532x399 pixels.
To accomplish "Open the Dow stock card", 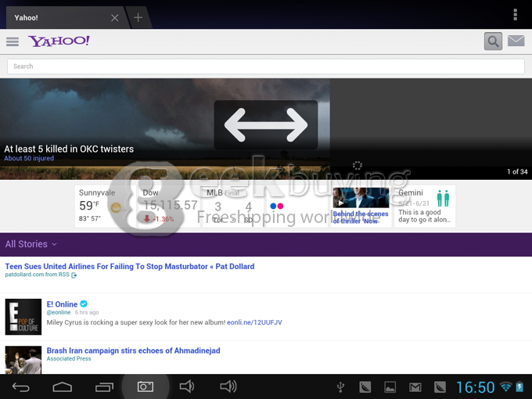I will coord(170,206).
